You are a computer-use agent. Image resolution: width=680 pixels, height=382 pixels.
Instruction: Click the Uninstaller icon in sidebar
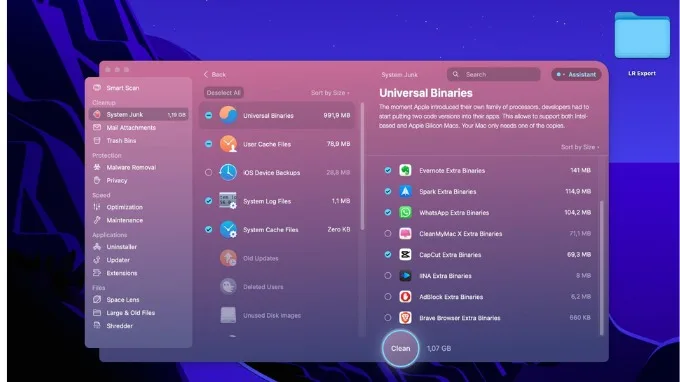tap(97, 247)
